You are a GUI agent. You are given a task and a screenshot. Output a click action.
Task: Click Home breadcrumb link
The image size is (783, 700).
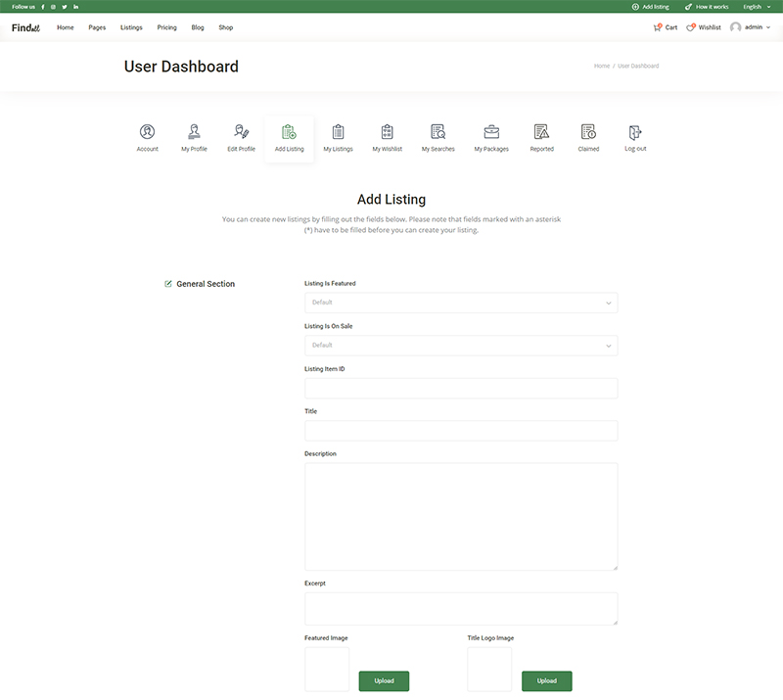(x=601, y=67)
